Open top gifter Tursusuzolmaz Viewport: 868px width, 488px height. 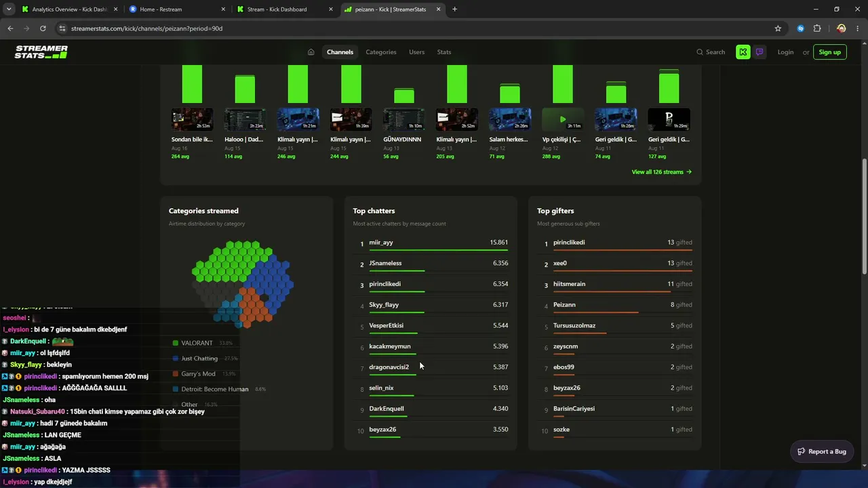tap(574, 325)
